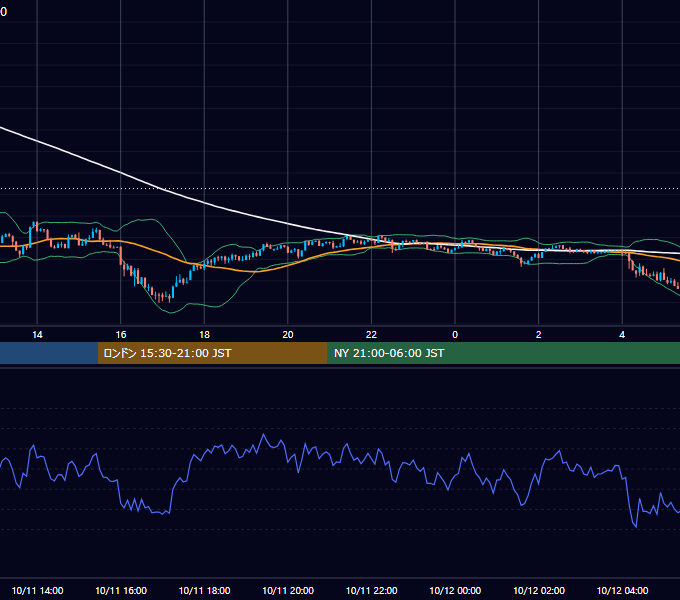The image size is (680, 600).
Task: Click the 4 hour label on price chart axis
Action: [622, 335]
